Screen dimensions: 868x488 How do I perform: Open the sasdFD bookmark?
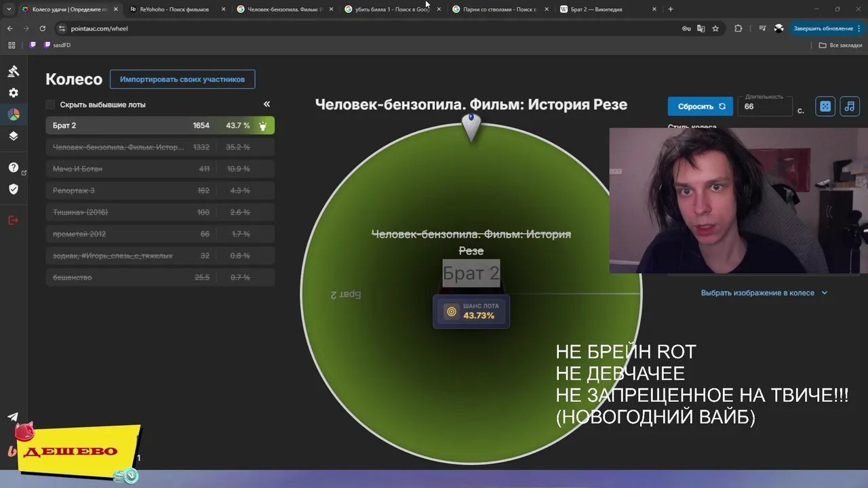57,45
